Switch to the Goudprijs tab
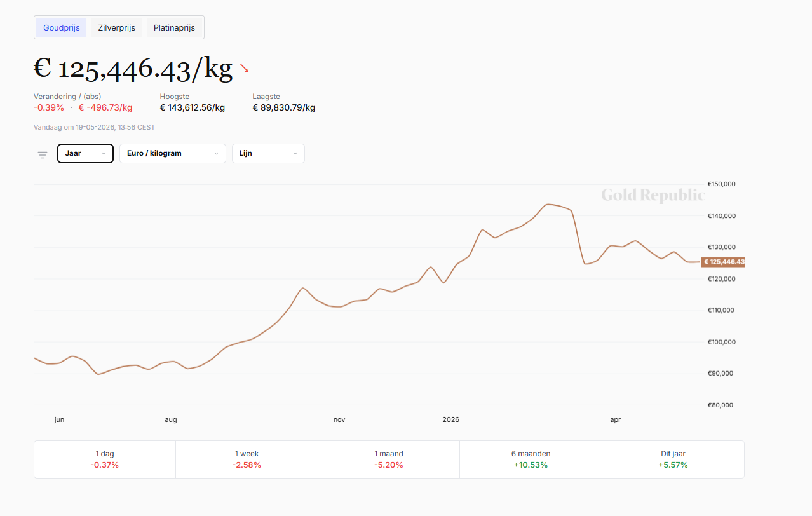Image resolution: width=812 pixels, height=516 pixels. click(62, 28)
